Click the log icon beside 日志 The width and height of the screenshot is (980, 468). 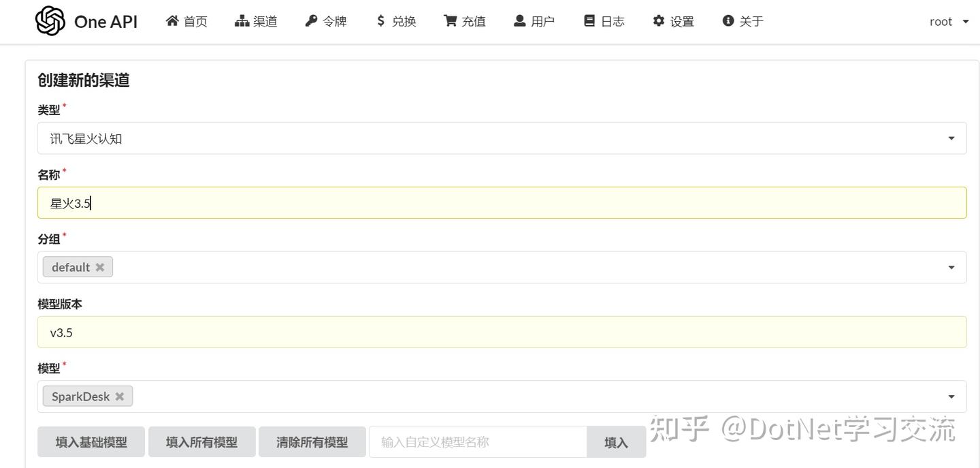pyautogui.click(x=589, y=20)
